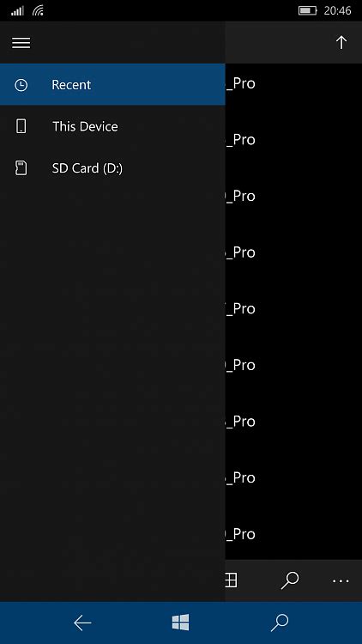The image size is (362, 644).
Task: Click the partially hidden view layout icon
Action: [232, 580]
